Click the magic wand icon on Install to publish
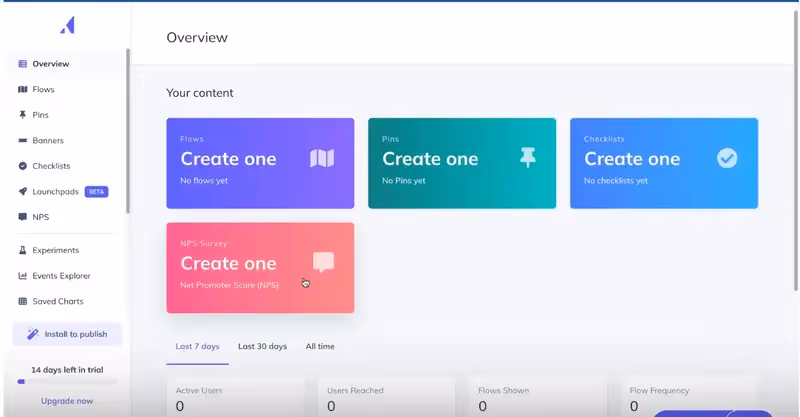The width and height of the screenshot is (800, 417). tap(33, 334)
